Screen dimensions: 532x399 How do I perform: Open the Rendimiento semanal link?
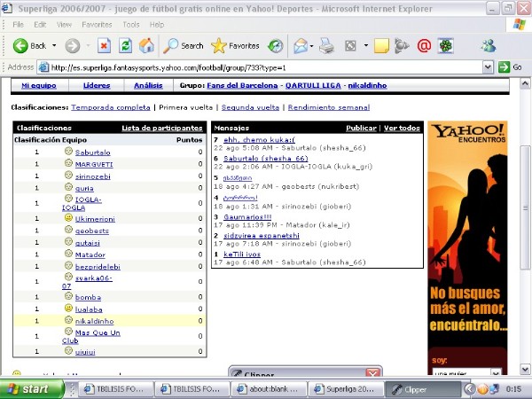pyautogui.click(x=329, y=107)
